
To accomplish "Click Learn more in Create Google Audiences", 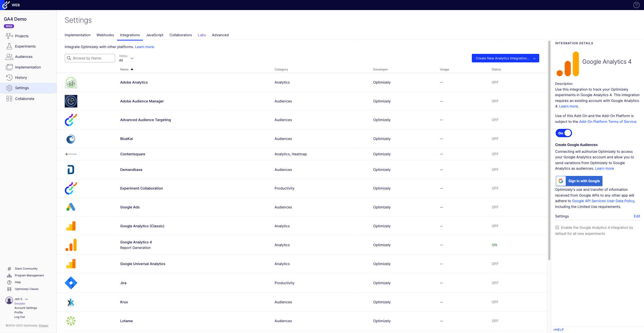I will (604, 168).
